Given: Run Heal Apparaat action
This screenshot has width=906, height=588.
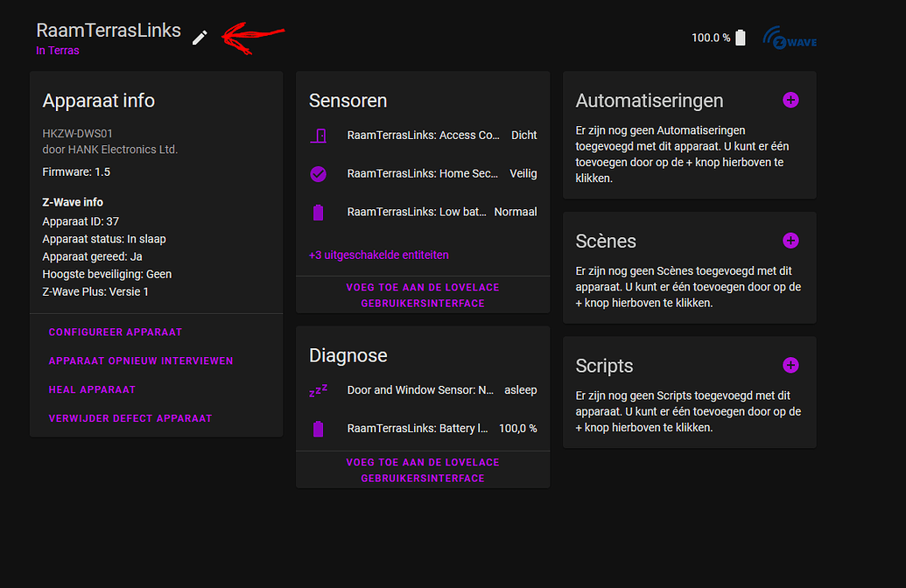Looking at the screenshot, I should point(92,389).
